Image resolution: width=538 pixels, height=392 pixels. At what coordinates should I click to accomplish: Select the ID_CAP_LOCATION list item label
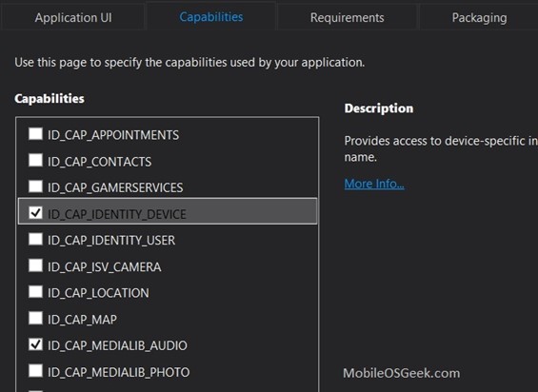point(98,293)
